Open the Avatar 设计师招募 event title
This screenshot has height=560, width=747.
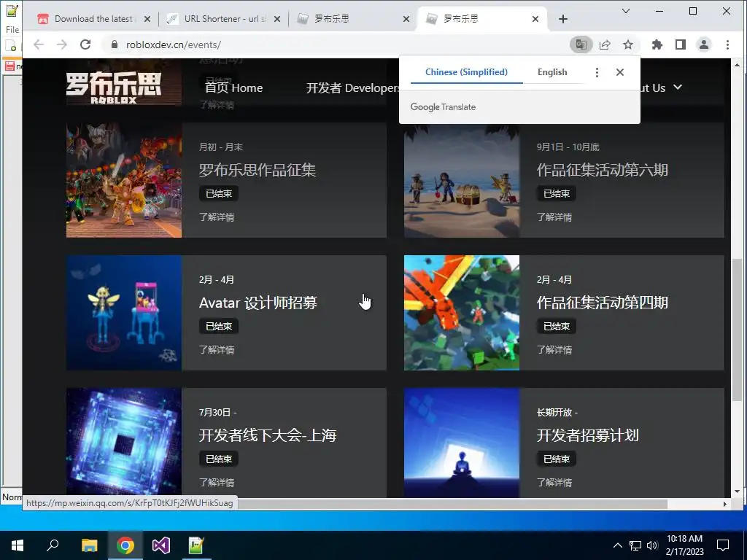(x=258, y=303)
